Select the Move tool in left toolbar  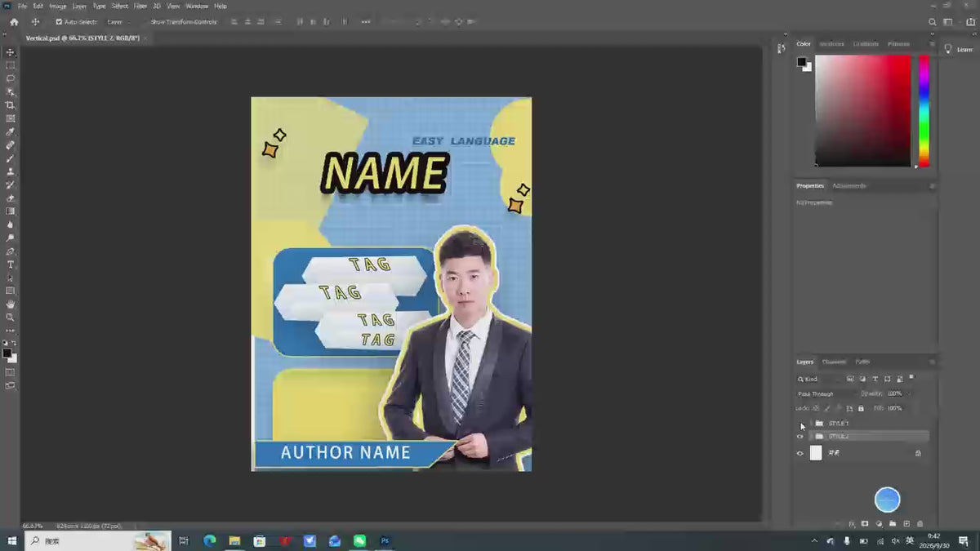point(10,51)
